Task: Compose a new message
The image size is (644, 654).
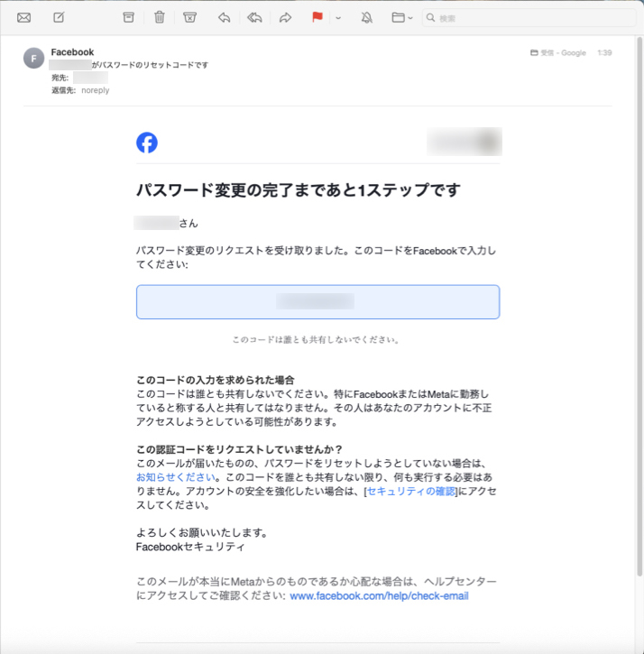Action: point(59,17)
